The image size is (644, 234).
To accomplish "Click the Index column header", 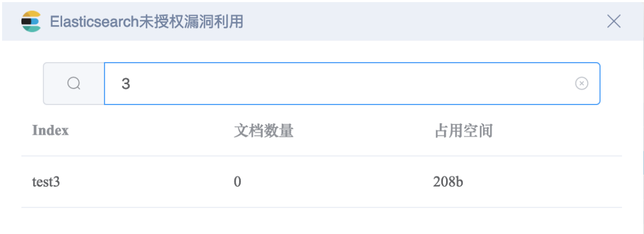I will pos(51,131).
